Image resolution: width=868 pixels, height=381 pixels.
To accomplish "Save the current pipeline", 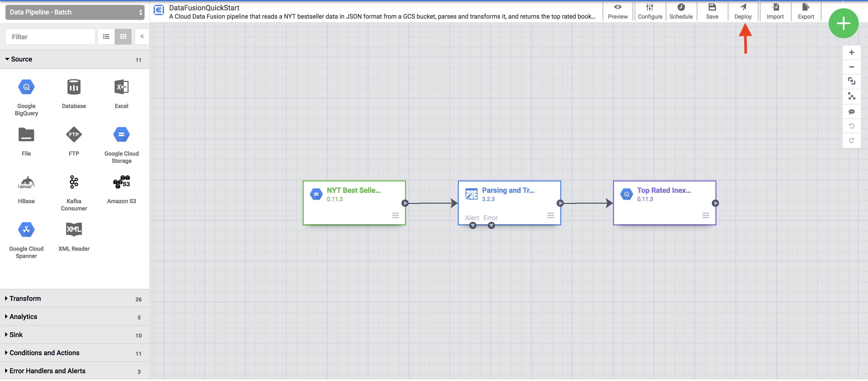I will pyautogui.click(x=712, y=11).
